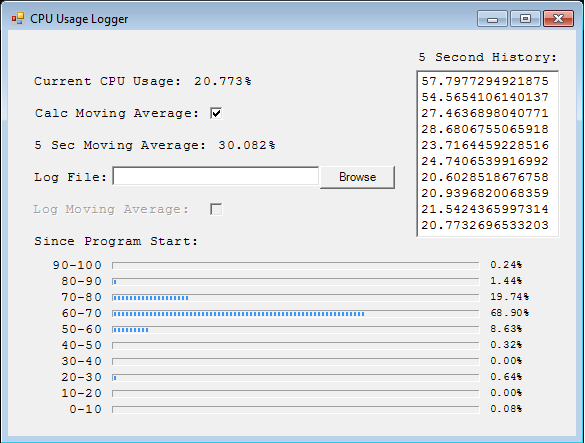This screenshot has height=443, width=585.
Task: Click the 60-70 usage progress bar
Action: 295,314
